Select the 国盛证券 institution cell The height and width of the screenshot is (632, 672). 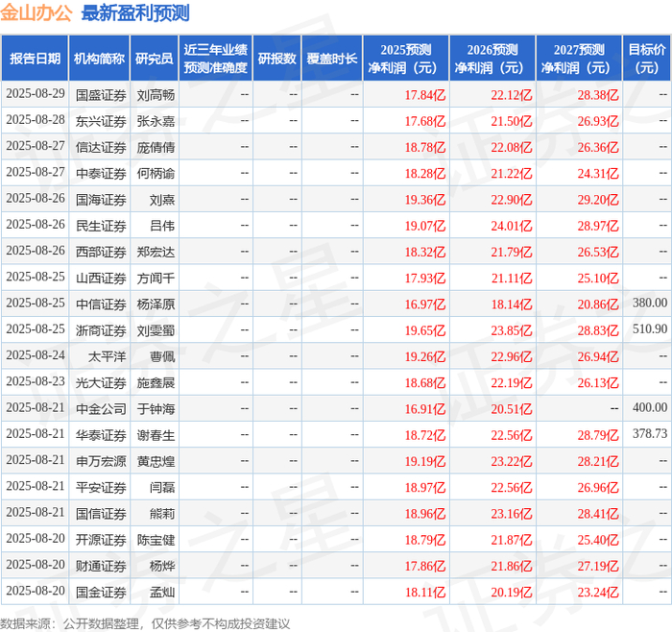101,95
